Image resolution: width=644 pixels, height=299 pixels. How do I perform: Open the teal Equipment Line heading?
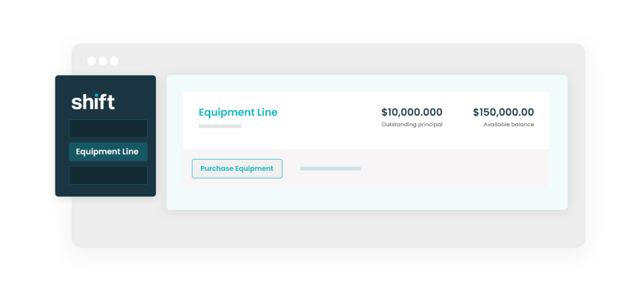pos(238,112)
